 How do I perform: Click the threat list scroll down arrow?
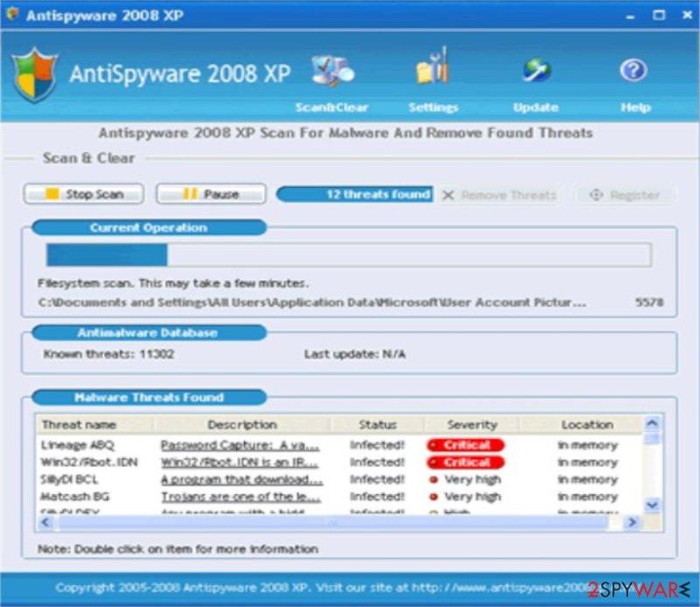(652, 505)
